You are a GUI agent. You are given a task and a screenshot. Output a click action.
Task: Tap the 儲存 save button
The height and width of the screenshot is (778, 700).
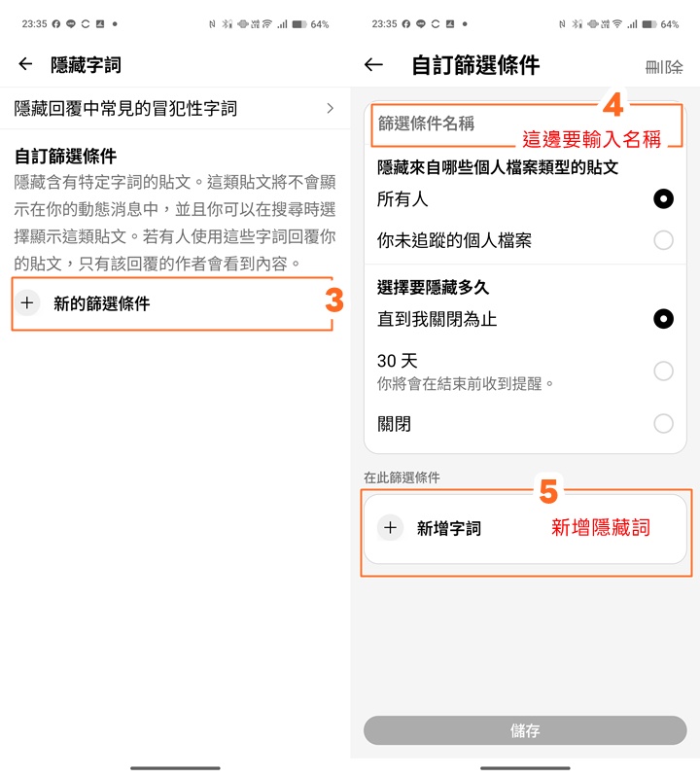[525, 730]
